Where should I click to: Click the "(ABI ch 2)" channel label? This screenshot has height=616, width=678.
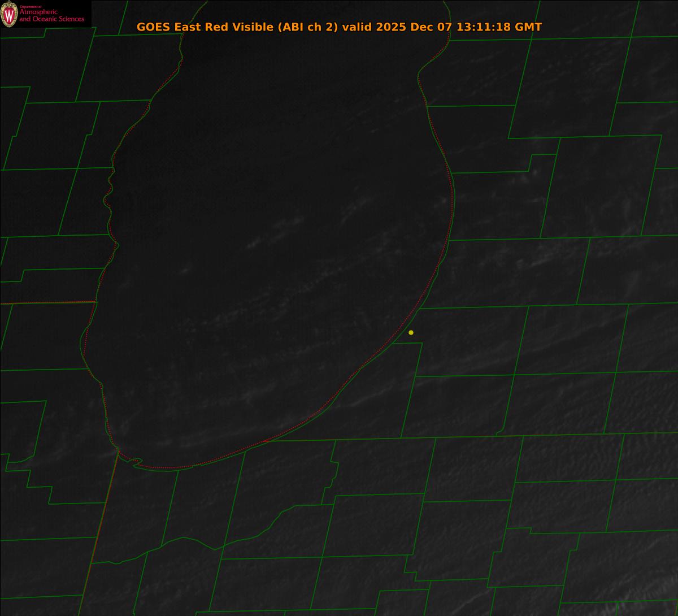tap(307, 27)
